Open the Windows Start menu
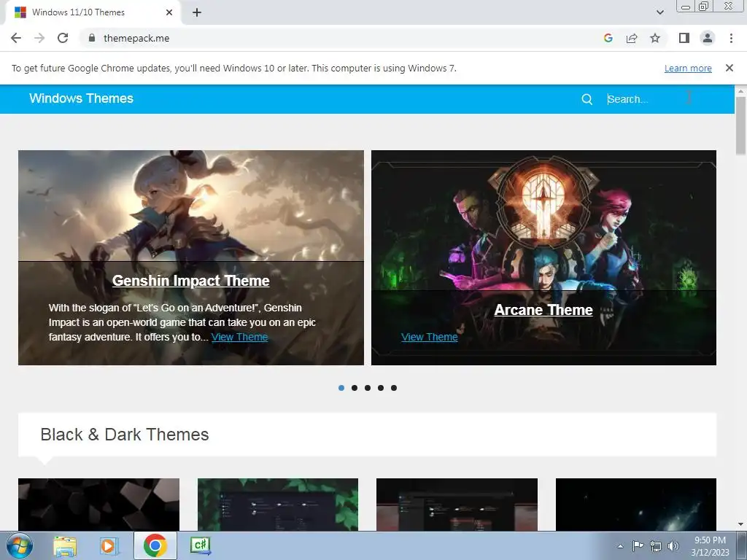Screen dimensions: 747x560 [19, 546]
